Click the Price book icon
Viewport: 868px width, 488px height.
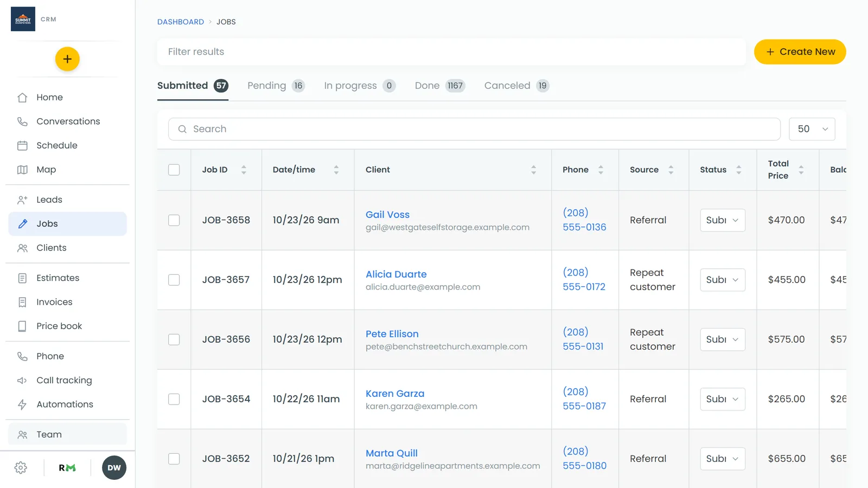tap(22, 326)
